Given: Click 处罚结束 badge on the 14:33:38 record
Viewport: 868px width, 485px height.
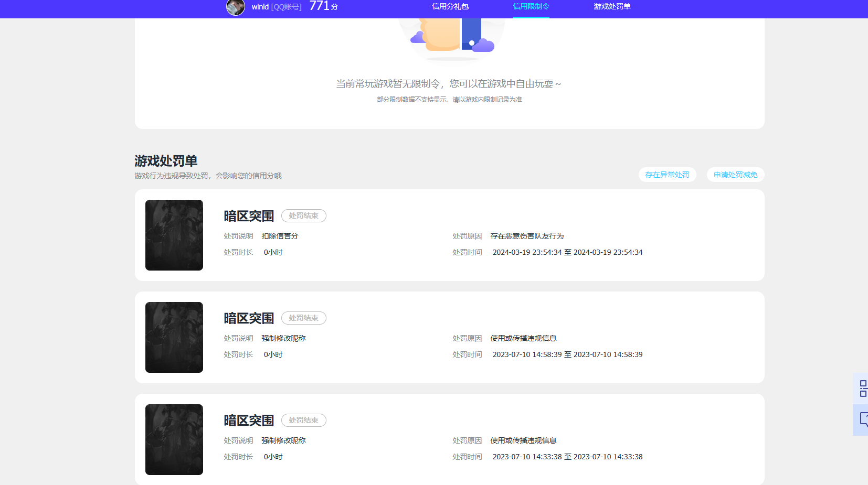Looking at the screenshot, I should 303,420.
